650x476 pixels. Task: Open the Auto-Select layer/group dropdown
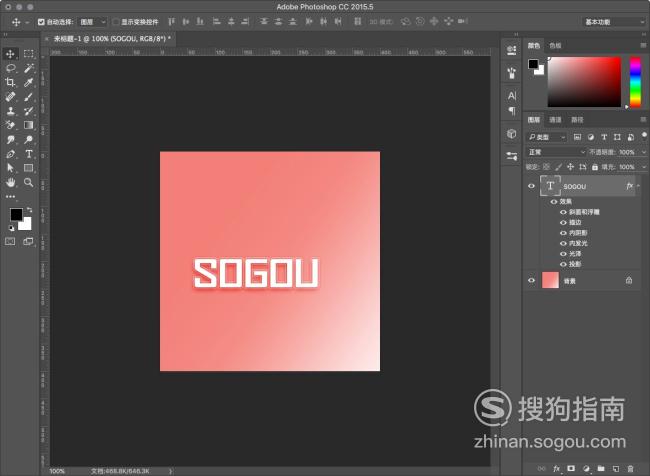pyautogui.click(x=93, y=22)
